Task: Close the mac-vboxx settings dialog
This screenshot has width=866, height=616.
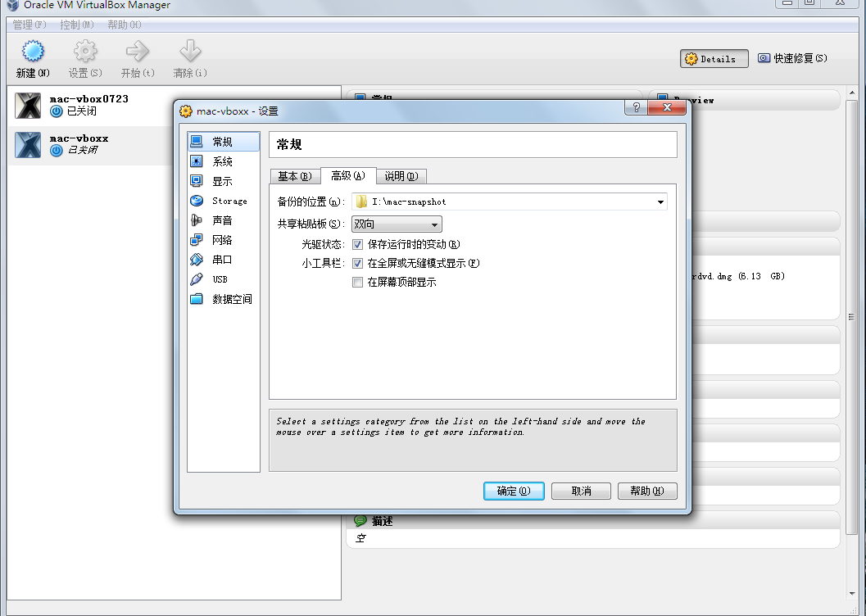Action: pos(667,107)
